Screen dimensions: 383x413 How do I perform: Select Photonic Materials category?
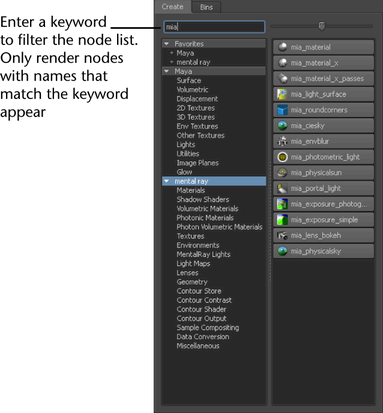pos(205,218)
